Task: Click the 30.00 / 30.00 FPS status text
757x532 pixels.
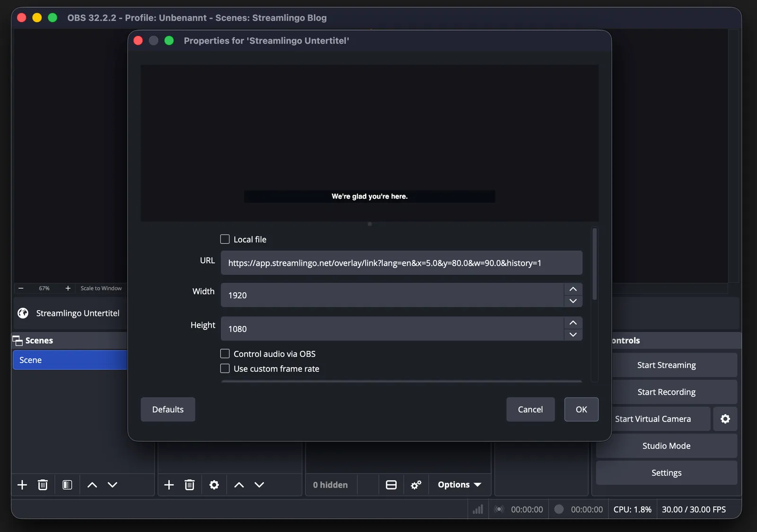Action: pos(694,509)
